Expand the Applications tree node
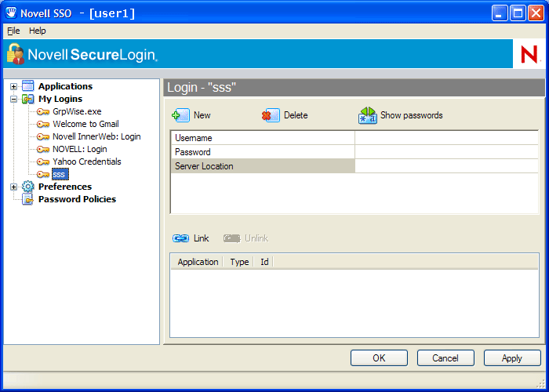549x392 pixels. (x=13, y=86)
